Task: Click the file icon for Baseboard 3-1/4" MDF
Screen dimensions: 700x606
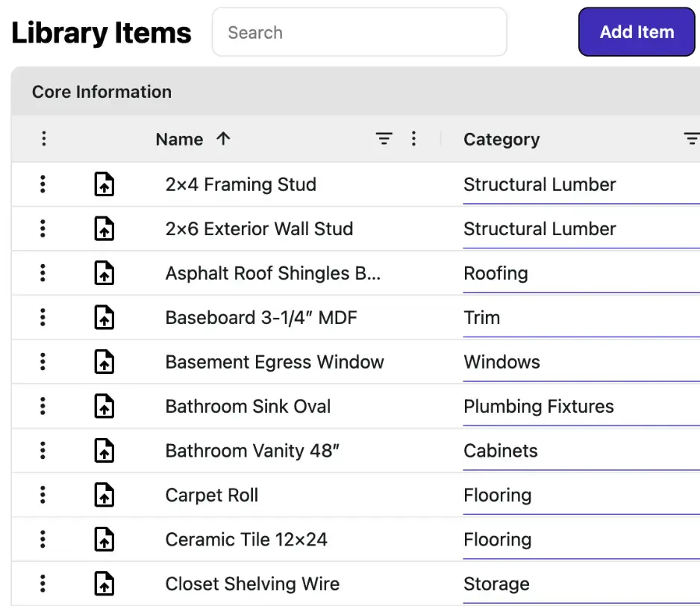Action: 104,317
